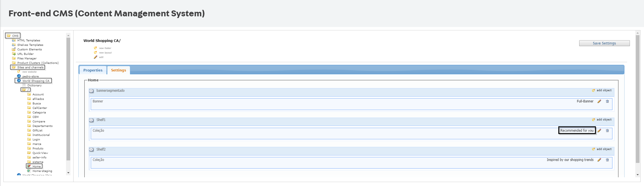
Task: Click the add object icon for Shelf1
Action: (594, 119)
